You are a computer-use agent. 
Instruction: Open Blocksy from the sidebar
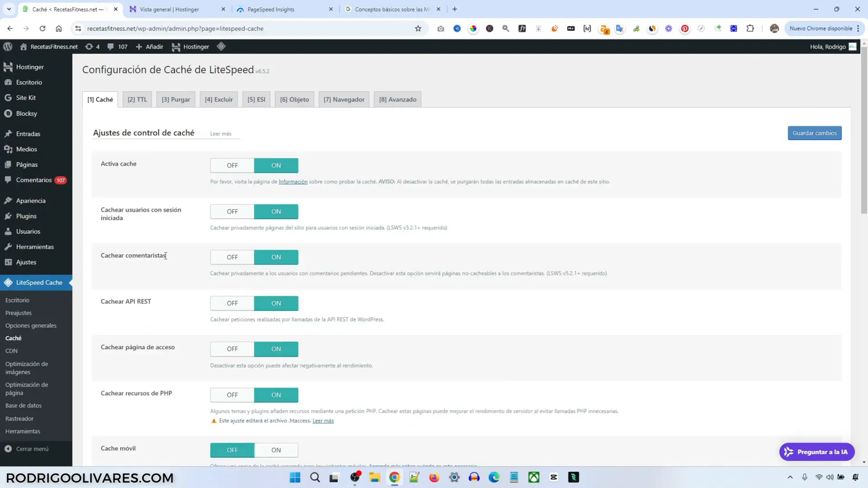27,113
